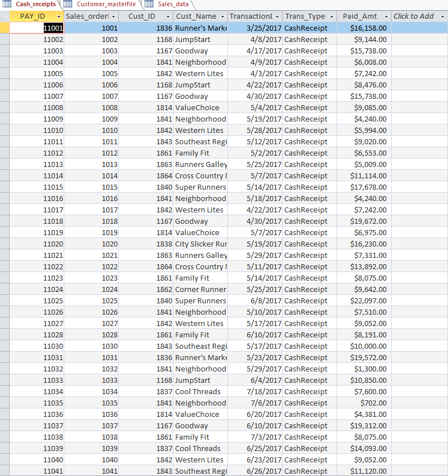Open the Sales_order column filter dropdown
The image size is (448, 476).
113,16
